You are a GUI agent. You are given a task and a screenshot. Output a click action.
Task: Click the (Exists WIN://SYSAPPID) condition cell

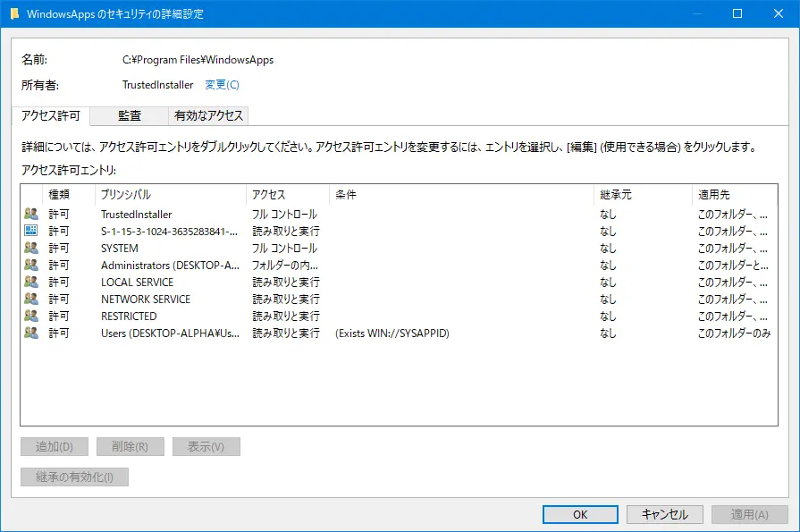pyautogui.click(x=392, y=334)
